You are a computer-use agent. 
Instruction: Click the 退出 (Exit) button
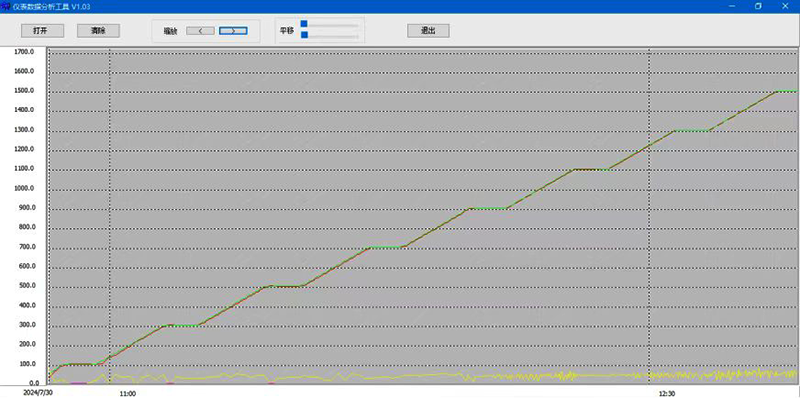coord(428,31)
